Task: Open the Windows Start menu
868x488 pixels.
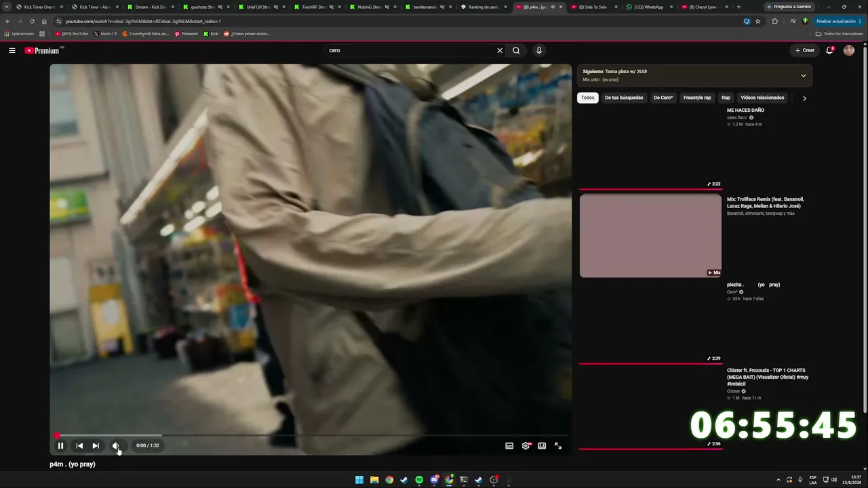Action: click(x=359, y=480)
